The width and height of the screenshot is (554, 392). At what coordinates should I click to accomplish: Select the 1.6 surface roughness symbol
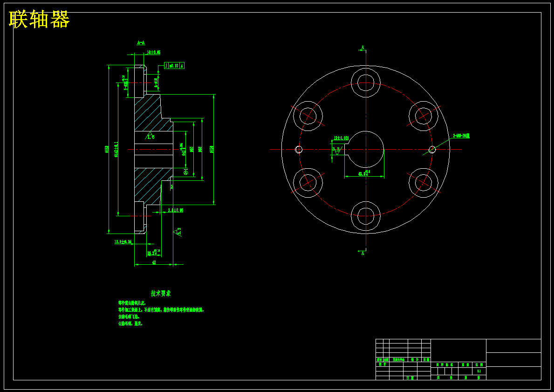150,135
